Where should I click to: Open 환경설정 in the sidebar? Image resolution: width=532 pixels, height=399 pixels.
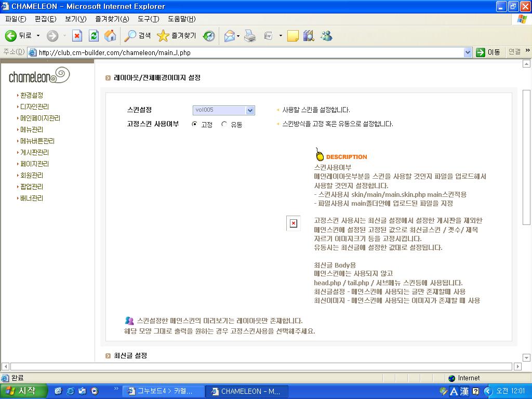[x=31, y=96]
